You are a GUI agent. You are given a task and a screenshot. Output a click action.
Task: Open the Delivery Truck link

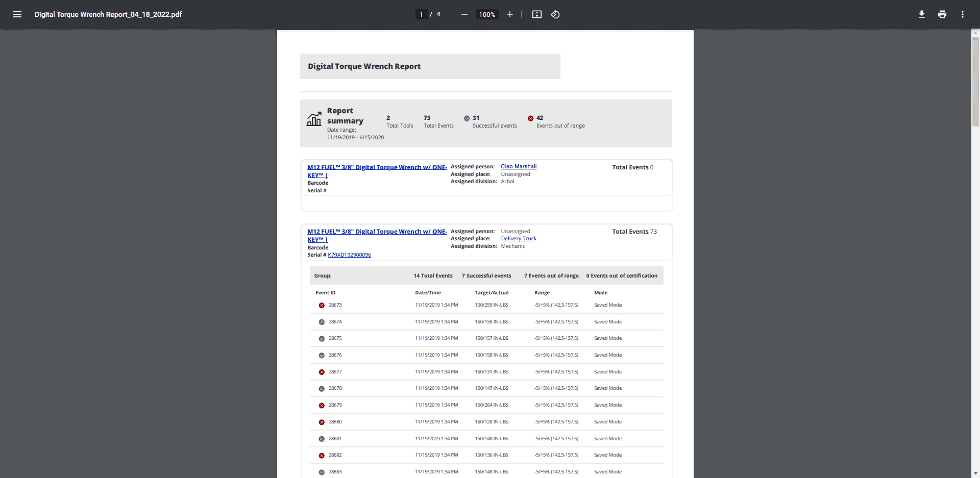coord(518,239)
